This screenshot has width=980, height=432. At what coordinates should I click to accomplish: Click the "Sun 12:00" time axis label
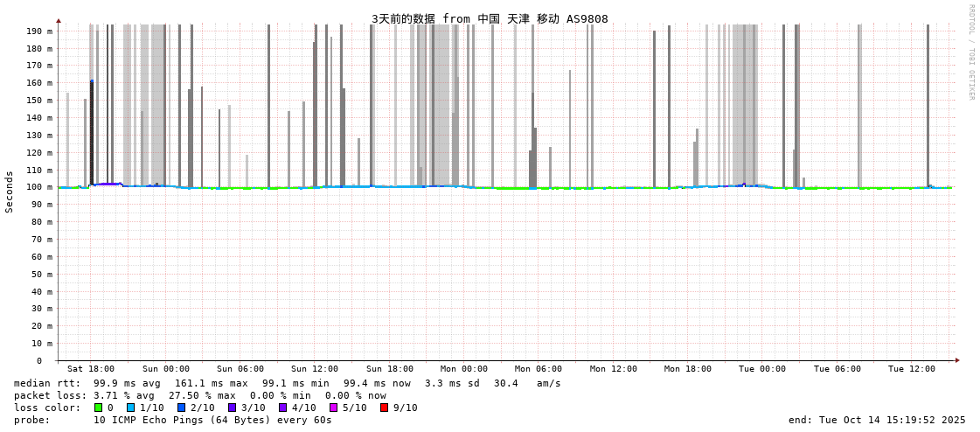(315, 369)
